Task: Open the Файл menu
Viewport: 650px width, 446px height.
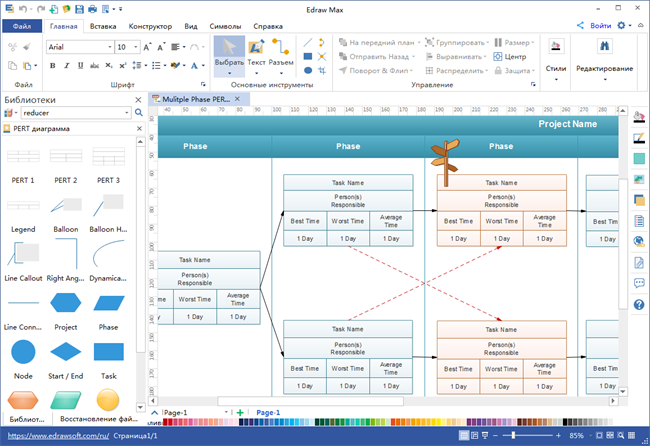Action: point(22,24)
